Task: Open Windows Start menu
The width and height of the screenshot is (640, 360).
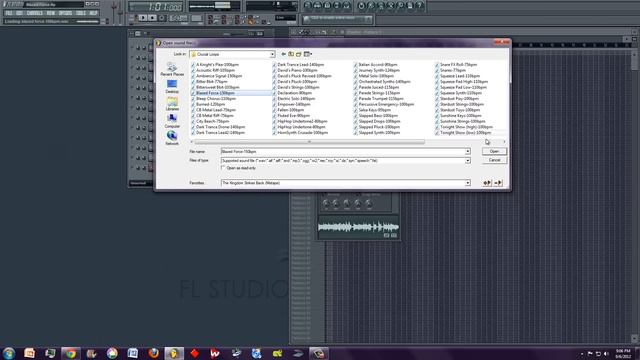Action: point(9,353)
